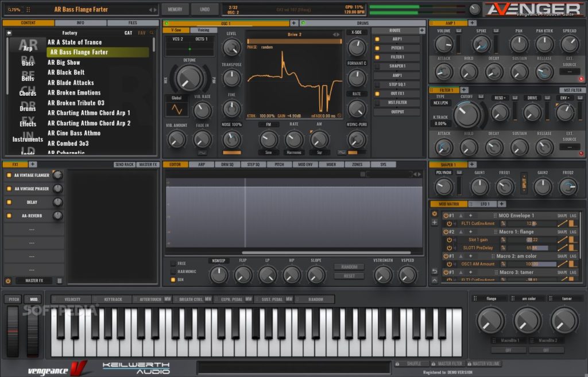The height and width of the screenshot is (377, 588).
Task: Click the undo arrow in Mod Matrix sidebar
Action: (435, 271)
